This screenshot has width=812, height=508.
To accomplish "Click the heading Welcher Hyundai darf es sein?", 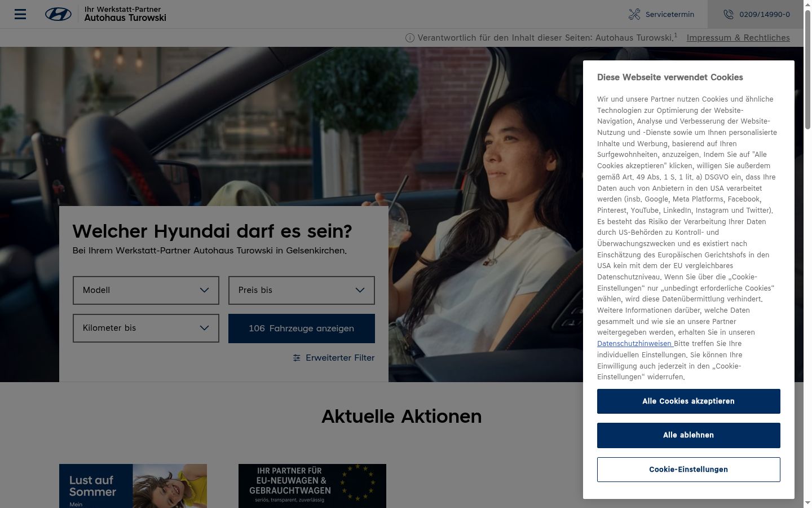I will pyautogui.click(x=212, y=231).
